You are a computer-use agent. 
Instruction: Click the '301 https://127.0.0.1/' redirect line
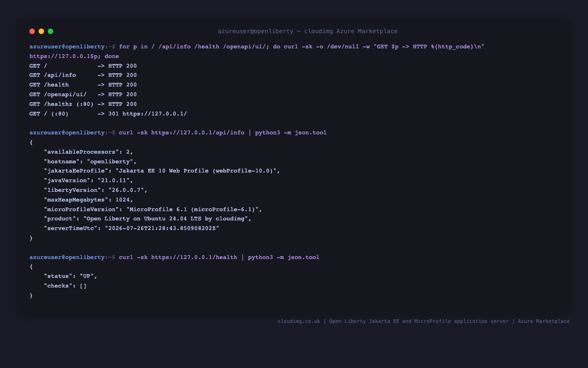pyautogui.click(x=108, y=114)
